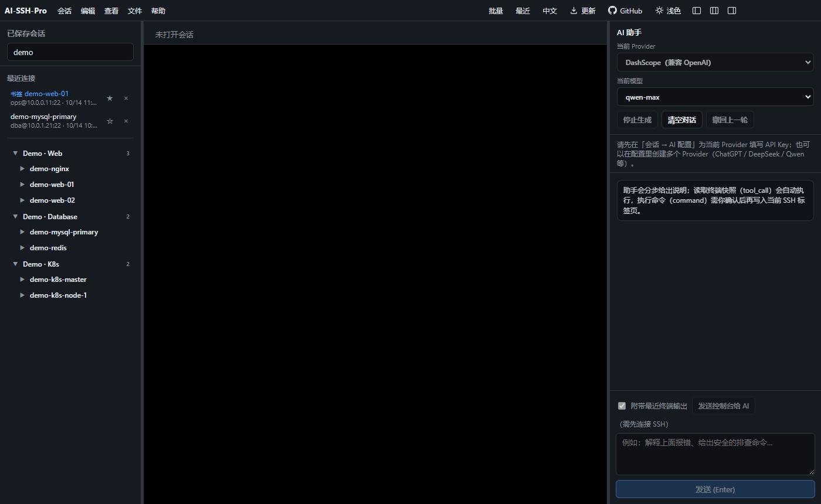Toggle 附带最近终端输出 checkbox
The image size is (821, 504).
(x=622, y=406)
